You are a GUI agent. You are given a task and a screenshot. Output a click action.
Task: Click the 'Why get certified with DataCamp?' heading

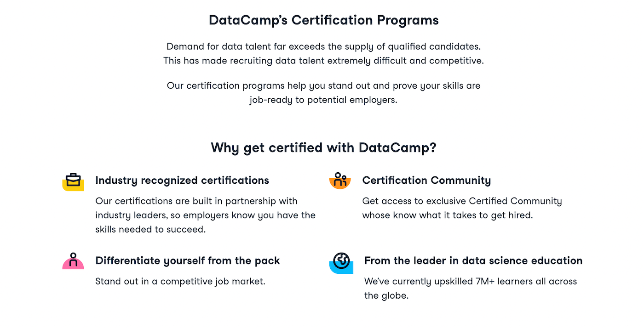coord(323,148)
